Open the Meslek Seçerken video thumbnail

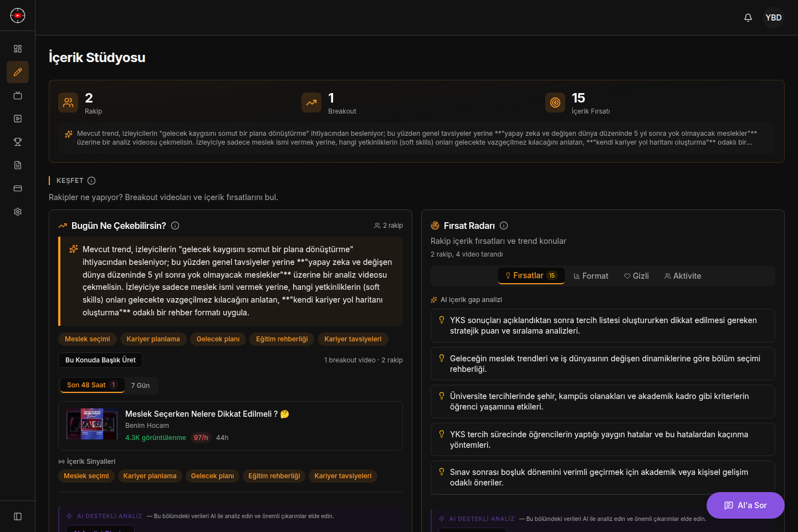(x=92, y=424)
